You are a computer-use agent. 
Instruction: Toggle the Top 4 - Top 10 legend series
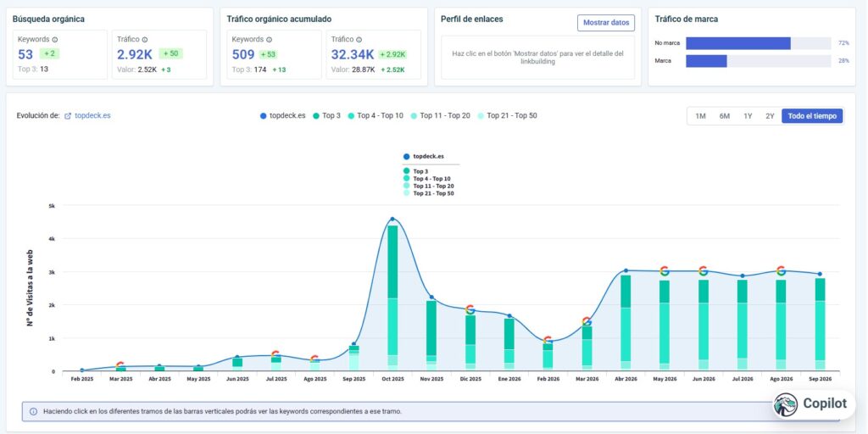pos(376,115)
